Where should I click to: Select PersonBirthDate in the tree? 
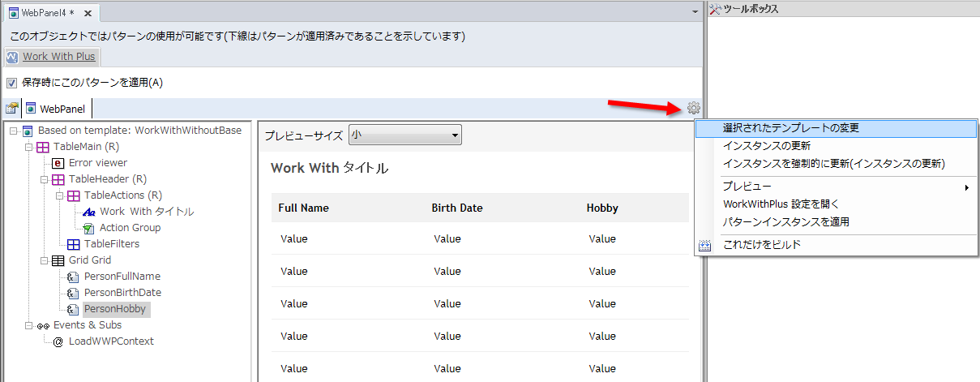(122, 293)
